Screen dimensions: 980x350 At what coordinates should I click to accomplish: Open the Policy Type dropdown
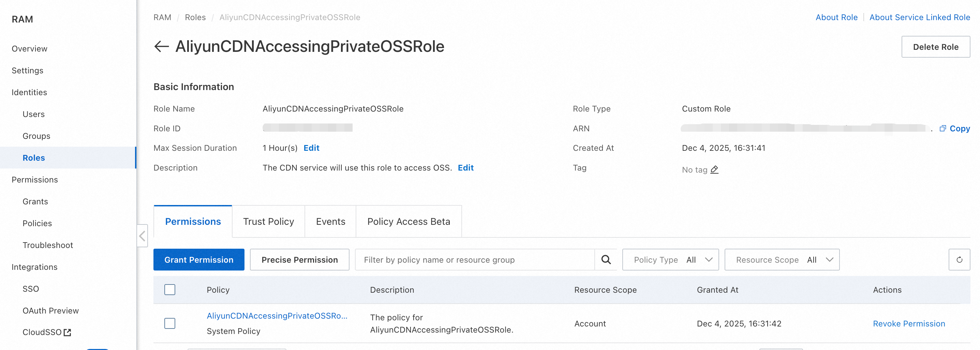coord(670,260)
